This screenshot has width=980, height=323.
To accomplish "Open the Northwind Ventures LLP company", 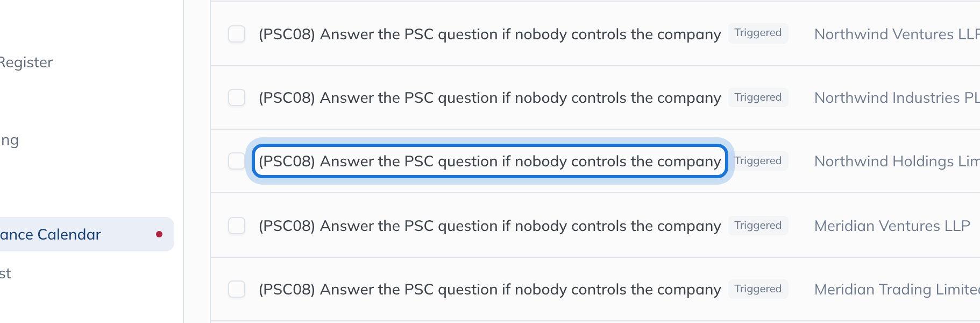I will (x=897, y=34).
